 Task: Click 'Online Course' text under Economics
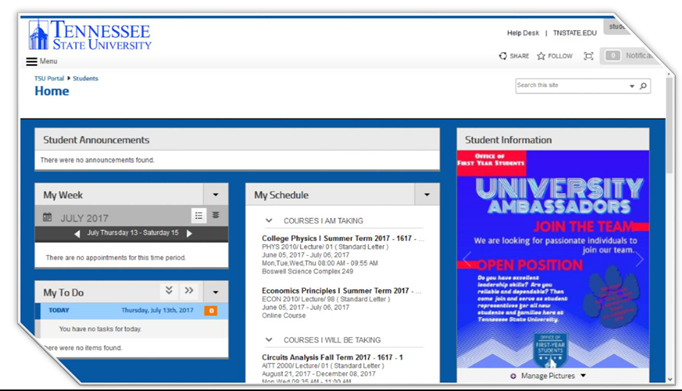[284, 315]
